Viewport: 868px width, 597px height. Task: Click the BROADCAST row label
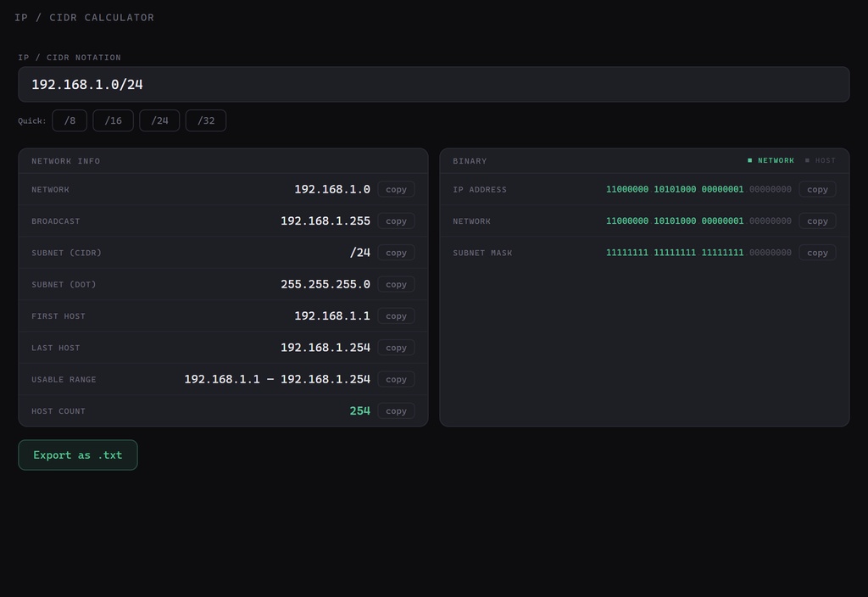coord(56,221)
